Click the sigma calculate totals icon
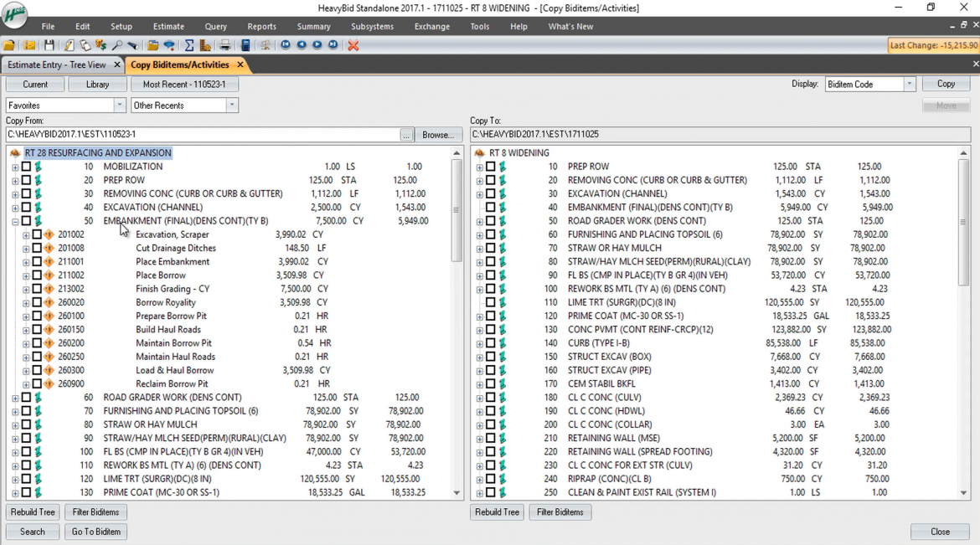 click(x=189, y=45)
